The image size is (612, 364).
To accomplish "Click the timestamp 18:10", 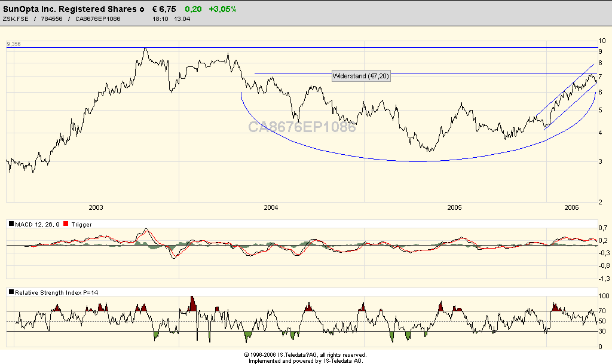I will [x=160, y=19].
